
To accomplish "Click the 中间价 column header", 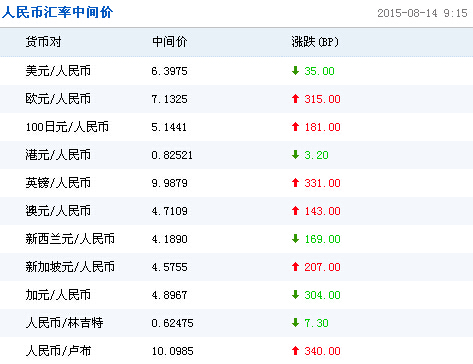I will (170, 42).
